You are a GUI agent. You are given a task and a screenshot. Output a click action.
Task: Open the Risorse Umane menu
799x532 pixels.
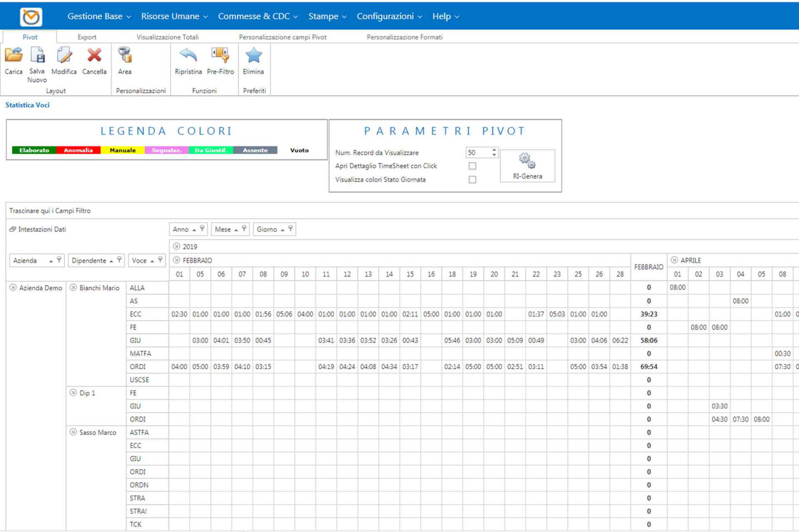(x=175, y=16)
